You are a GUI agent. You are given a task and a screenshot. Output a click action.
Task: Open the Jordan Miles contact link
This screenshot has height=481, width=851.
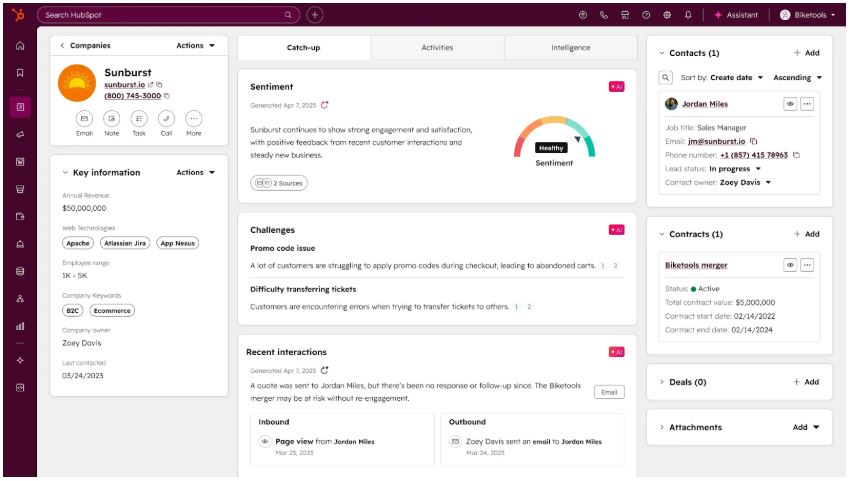tap(705, 104)
